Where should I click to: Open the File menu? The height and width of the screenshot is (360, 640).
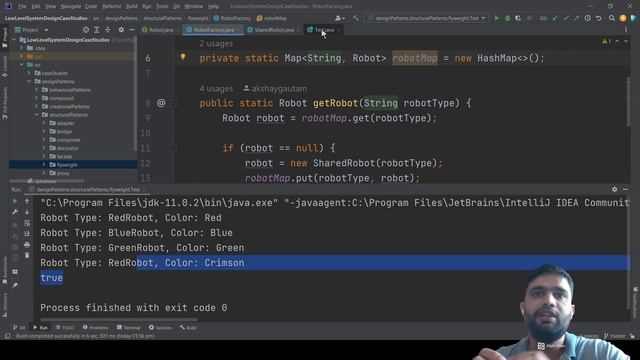(x=22, y=6)
